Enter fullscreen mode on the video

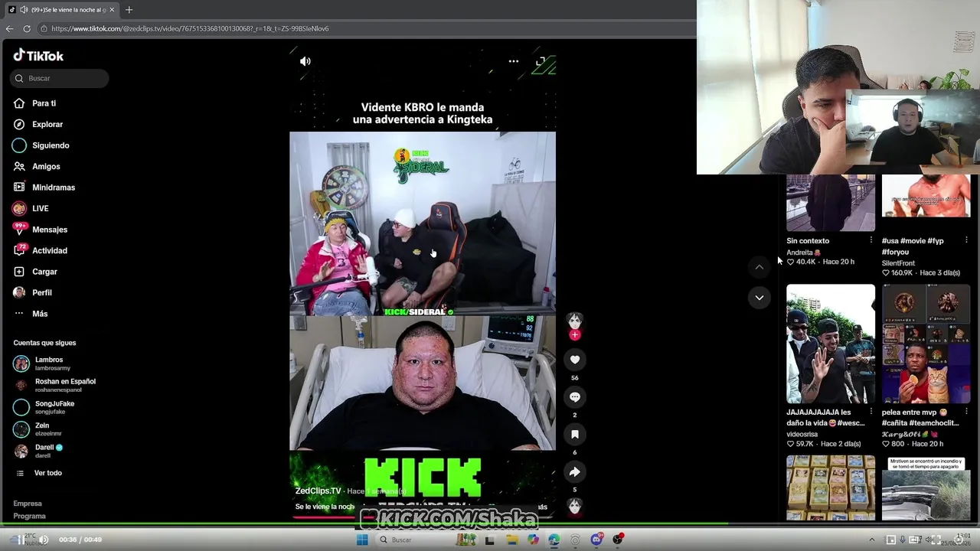coord(541,61)
